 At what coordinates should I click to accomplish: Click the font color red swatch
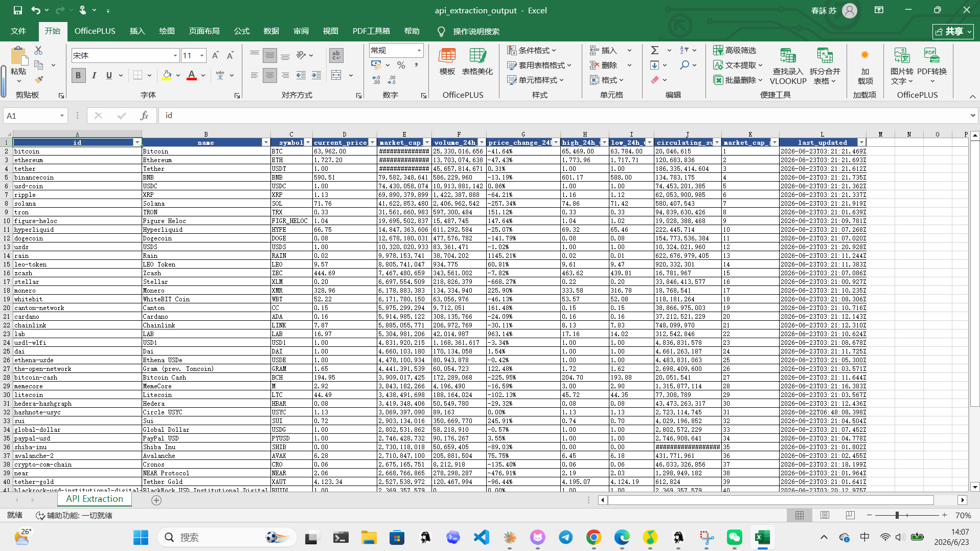[192, 75]
